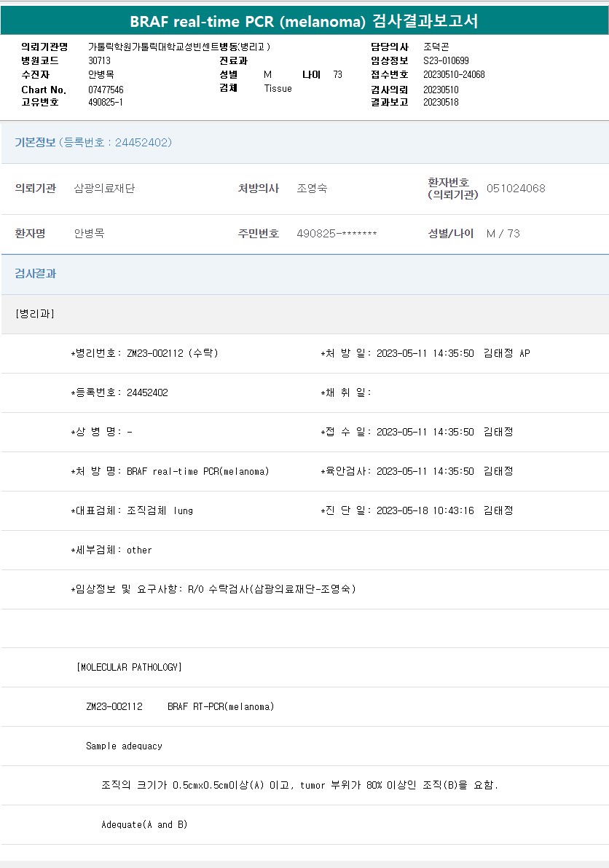
Task: Click the 환자번호 value 051024068
Action: click(516, 189)
